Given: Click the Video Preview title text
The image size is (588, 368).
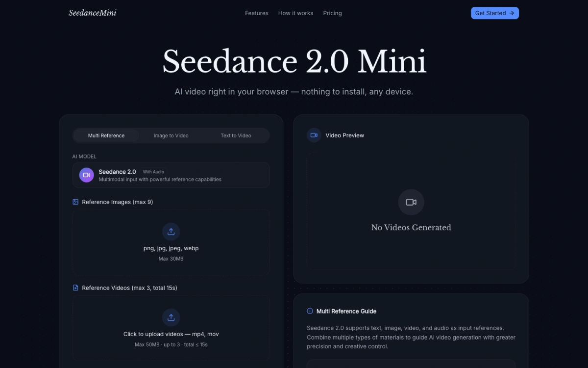Looking at the screenshot, I should tap(345, 135).
